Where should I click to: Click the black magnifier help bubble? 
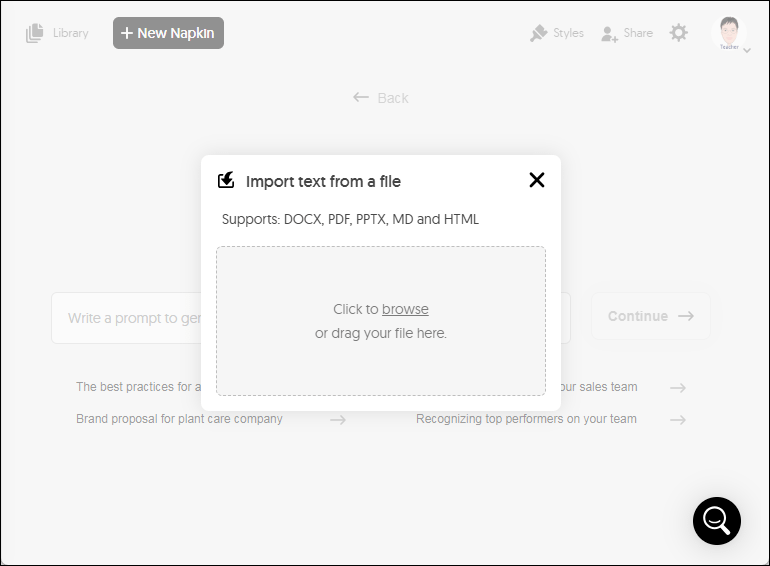coord(716,521)
